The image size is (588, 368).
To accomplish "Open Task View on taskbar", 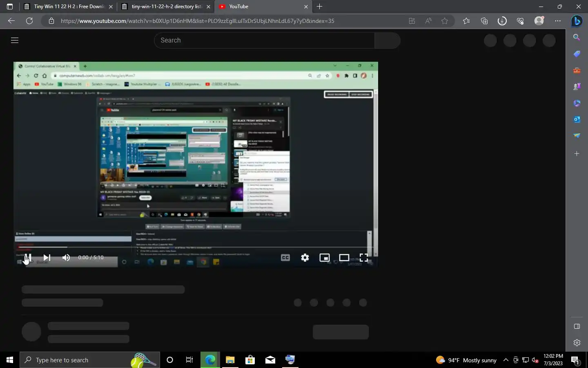I will [x=189, y=360].
